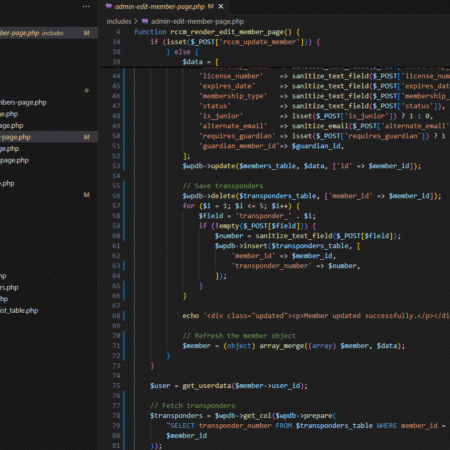
Task: Click the comment '// Save transponders'
Action: tap(223, 186)
